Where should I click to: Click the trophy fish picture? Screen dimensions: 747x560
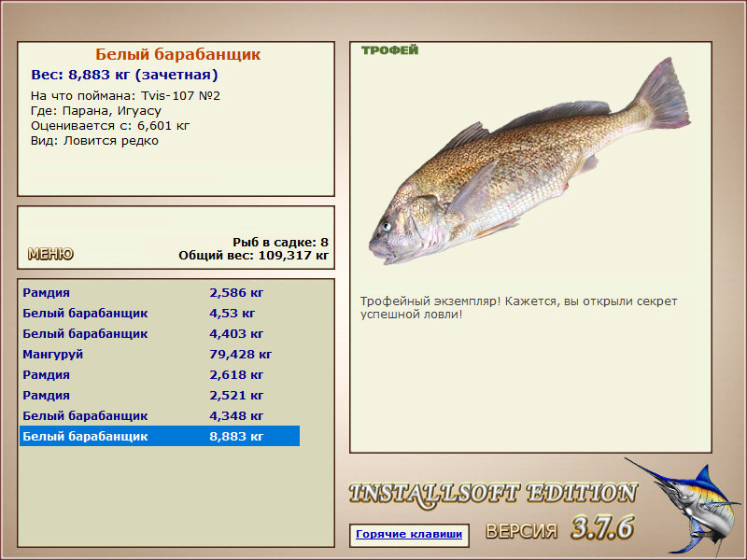point(529,161)
